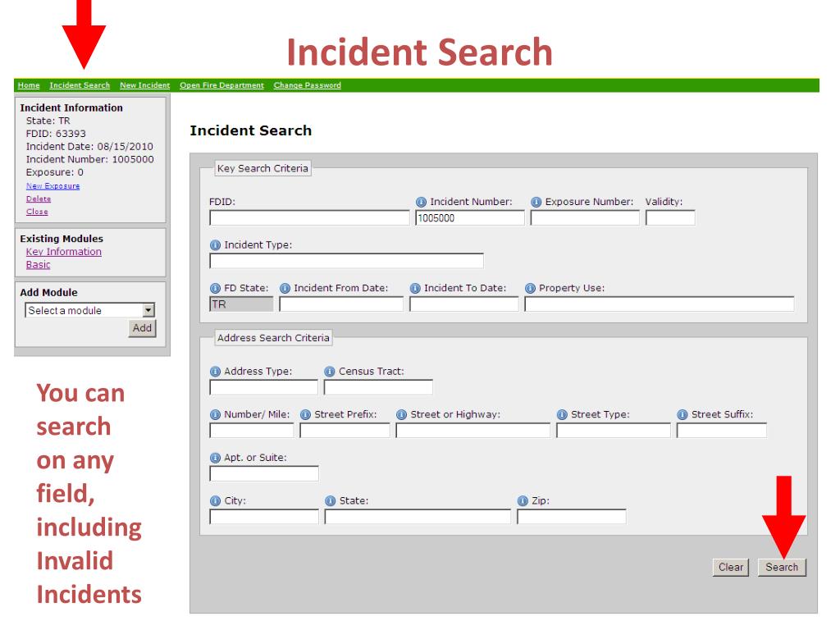This screenshot has width=840, height=630.
Task: Click the Search button
Action: (x=782, y=568)
